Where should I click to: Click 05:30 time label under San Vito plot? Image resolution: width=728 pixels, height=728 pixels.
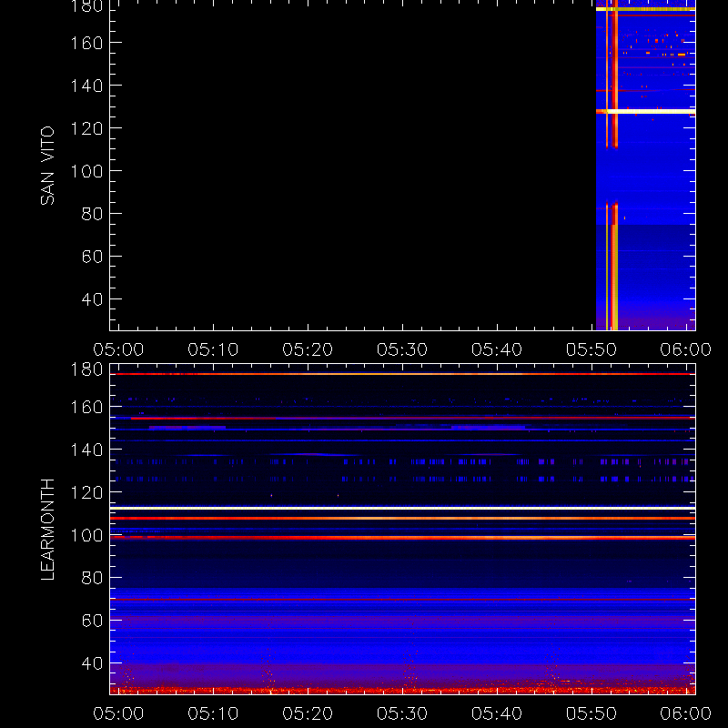point(402,349)
